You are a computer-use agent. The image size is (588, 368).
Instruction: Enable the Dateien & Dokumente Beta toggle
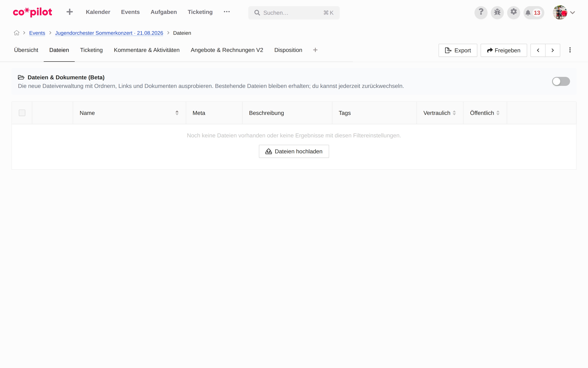[x=561, y=81]
